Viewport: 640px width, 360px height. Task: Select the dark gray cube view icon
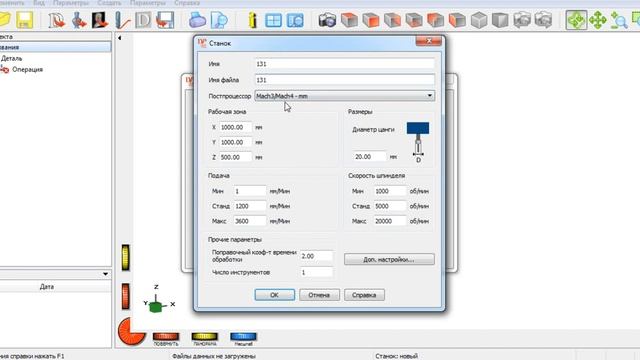coord(500,20)
